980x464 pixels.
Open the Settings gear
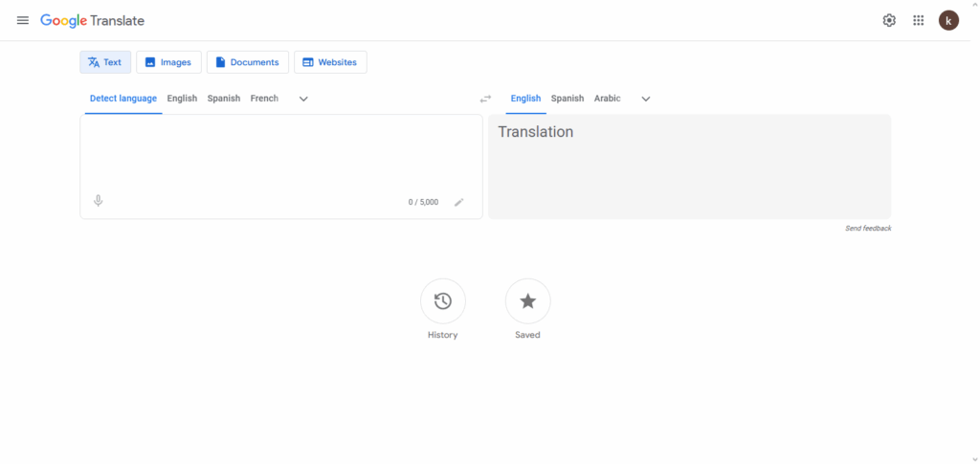(889, 21)
